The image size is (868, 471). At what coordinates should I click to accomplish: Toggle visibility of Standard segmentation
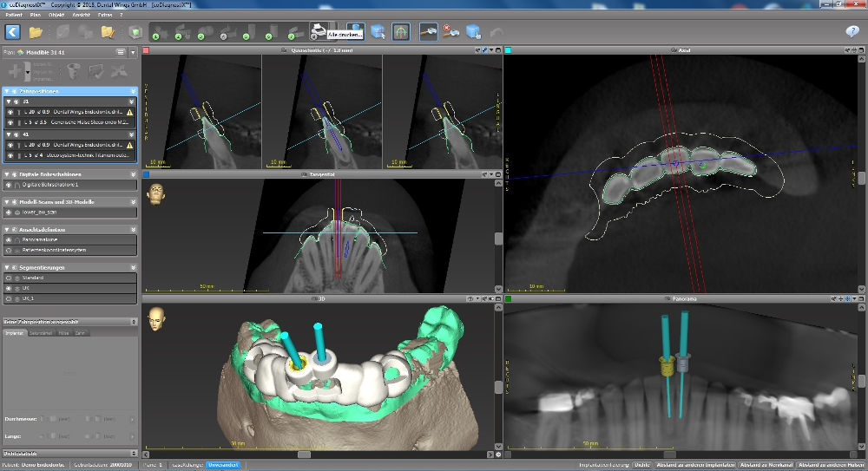(10, 278)
